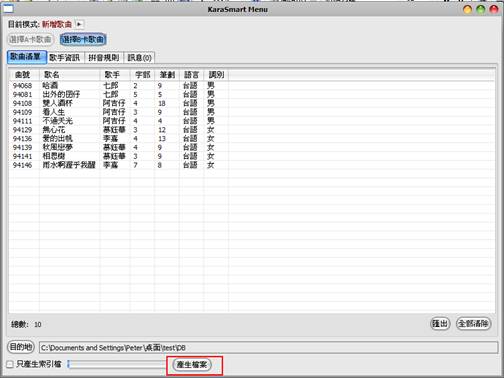504x378 pixels.
Task: Click the 目的地 destination button
Action: pyautogui.click(x=21, y=347)
